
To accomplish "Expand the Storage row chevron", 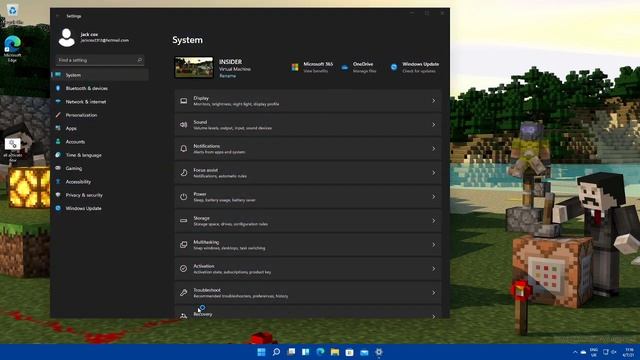I will click(x=433, y=220).
